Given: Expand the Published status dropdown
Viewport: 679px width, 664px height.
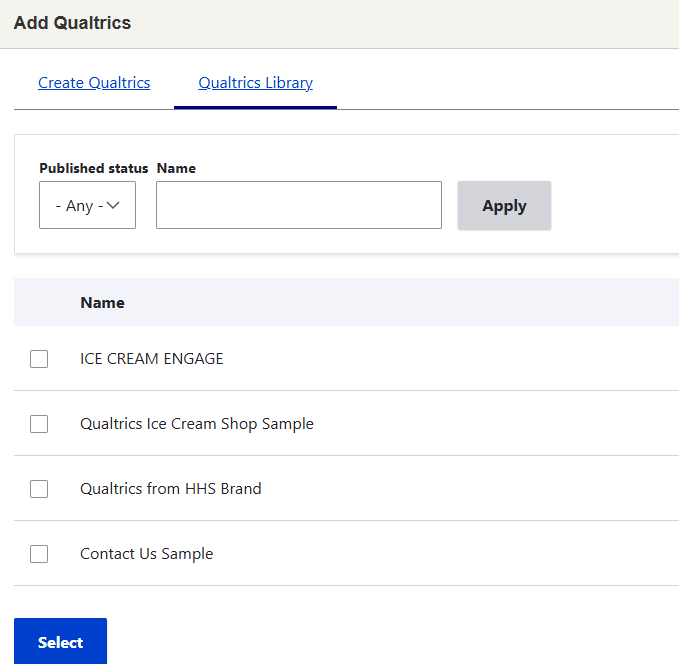Looking at the screenshot, I should [x=87, y=205].
